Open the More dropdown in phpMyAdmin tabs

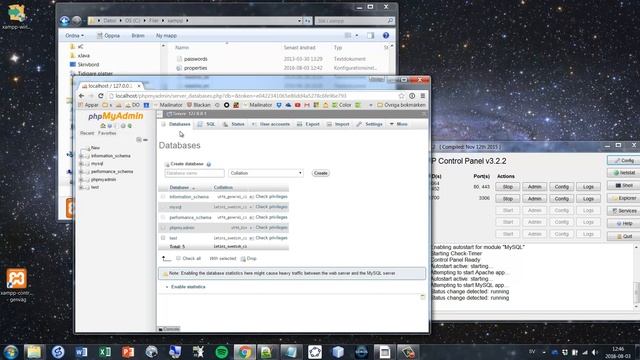tap(399, 124)
